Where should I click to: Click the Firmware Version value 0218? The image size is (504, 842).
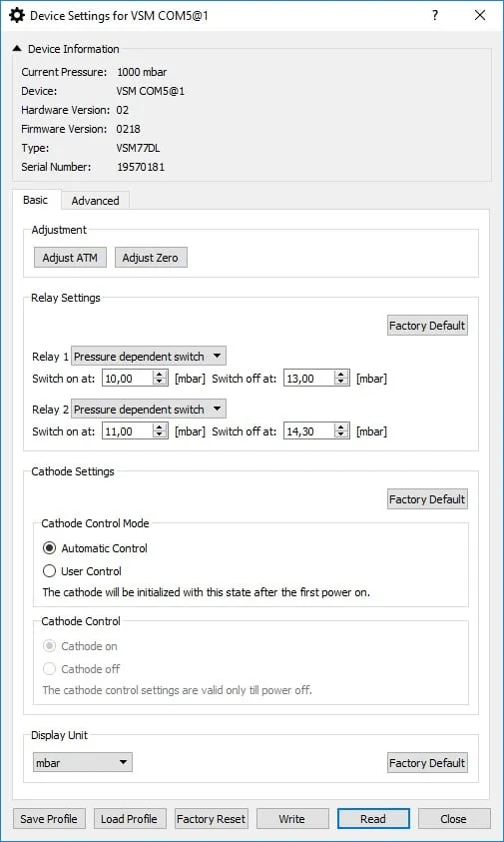click(129, 129)
